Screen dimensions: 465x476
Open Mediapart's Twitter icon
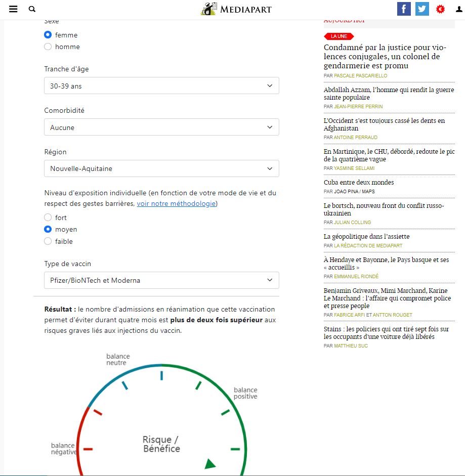(422, 9)
